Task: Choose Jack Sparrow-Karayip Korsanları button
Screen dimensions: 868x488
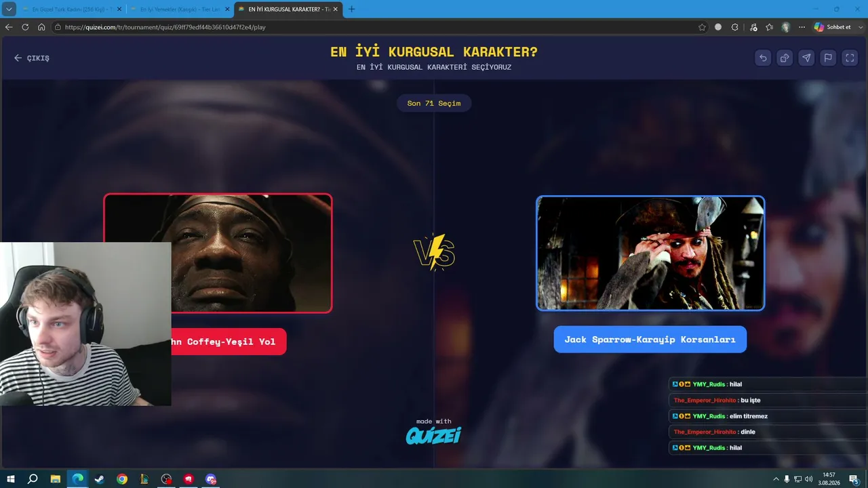Action: pyautogui.click(x=650, y=340)
